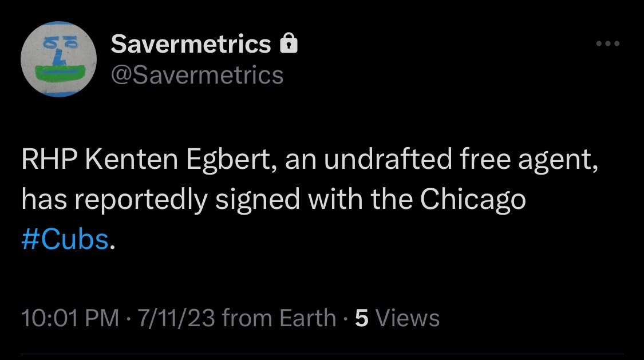Open the #Cubs hashtag link
The image size is (644, 360).
(x=65, y=240)
